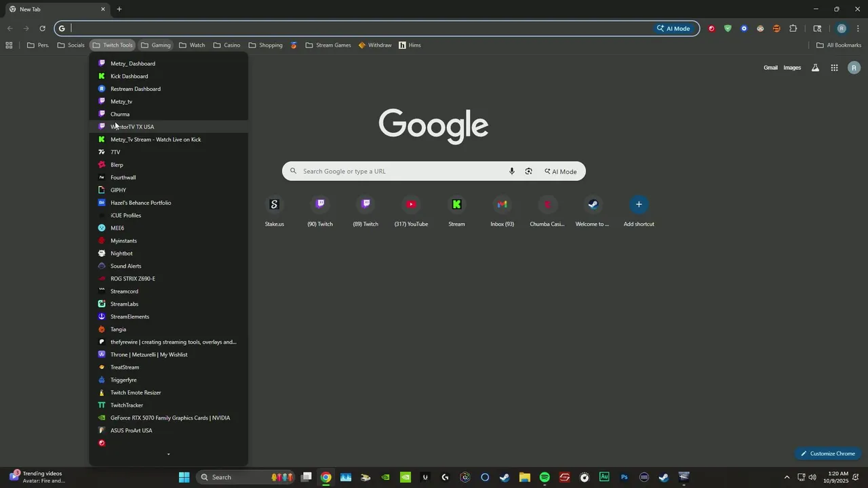Open the Watch bookmarks folder
Image resolution: width=868 pixels, height=488 pixels.
pos(192,45)
